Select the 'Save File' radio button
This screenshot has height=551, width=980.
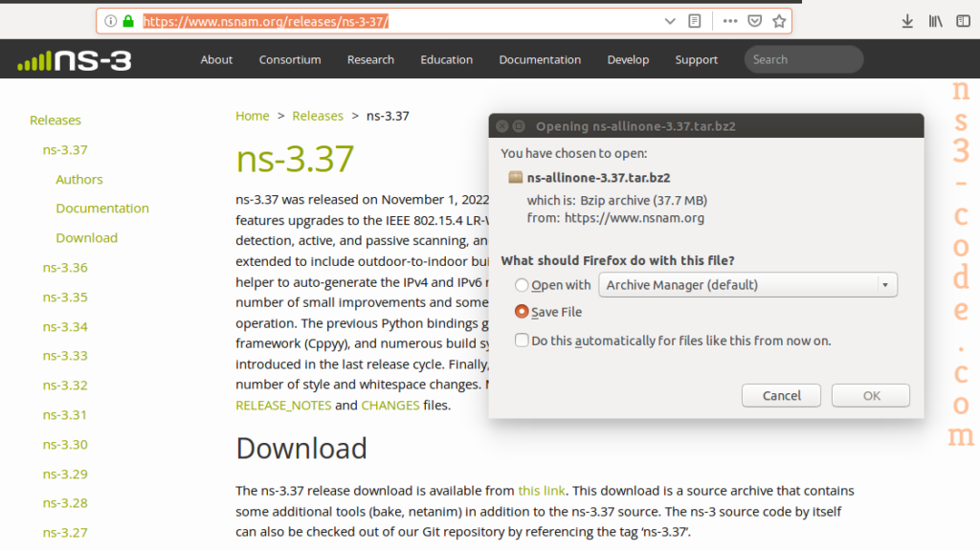(522, 312)
